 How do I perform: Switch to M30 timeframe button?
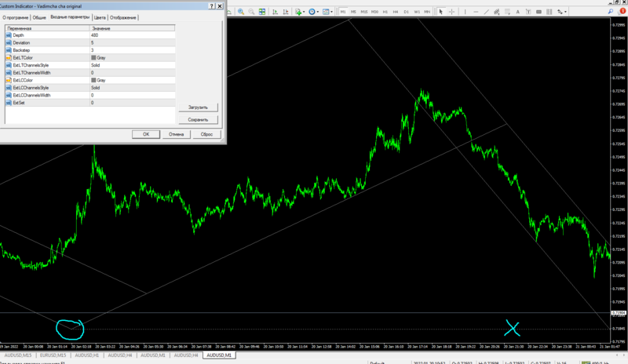point(374,12)
